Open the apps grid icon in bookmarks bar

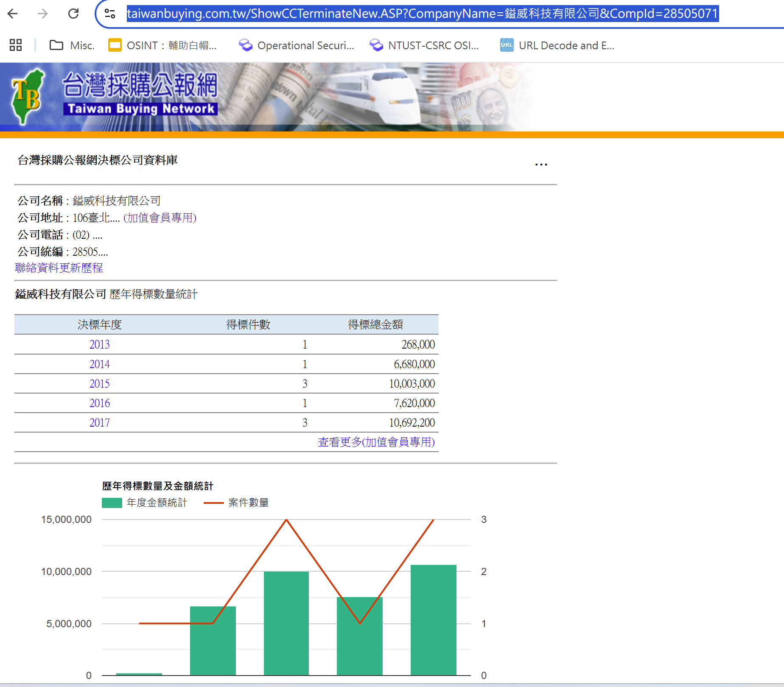(16, 45)
